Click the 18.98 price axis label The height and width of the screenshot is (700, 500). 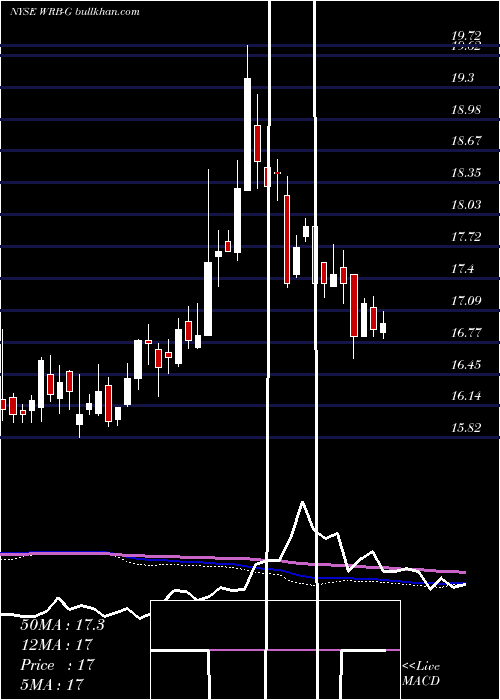(x=466, y=110)
